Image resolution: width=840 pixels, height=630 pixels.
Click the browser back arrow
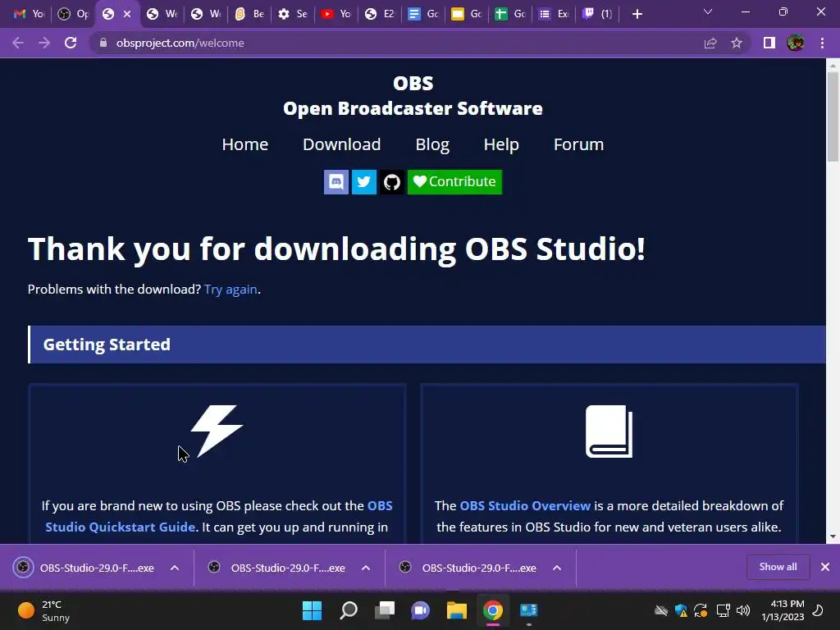point(18,43)
